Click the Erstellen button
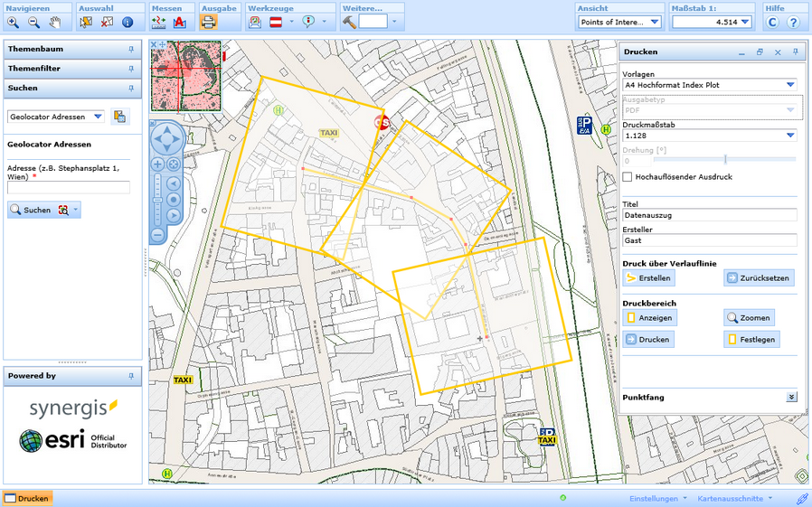Viewport: 812px width, 507px height. (648, 278)
